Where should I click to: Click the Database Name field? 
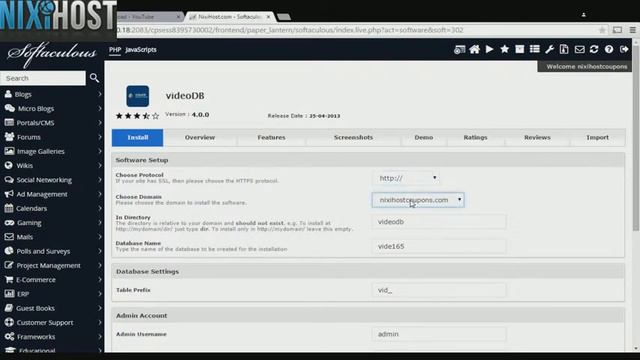[439, 247]
